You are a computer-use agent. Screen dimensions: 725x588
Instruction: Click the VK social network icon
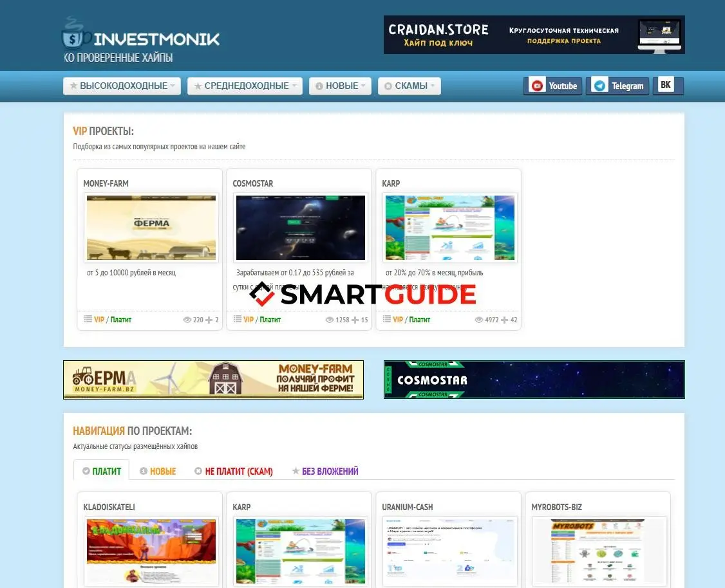666,86
